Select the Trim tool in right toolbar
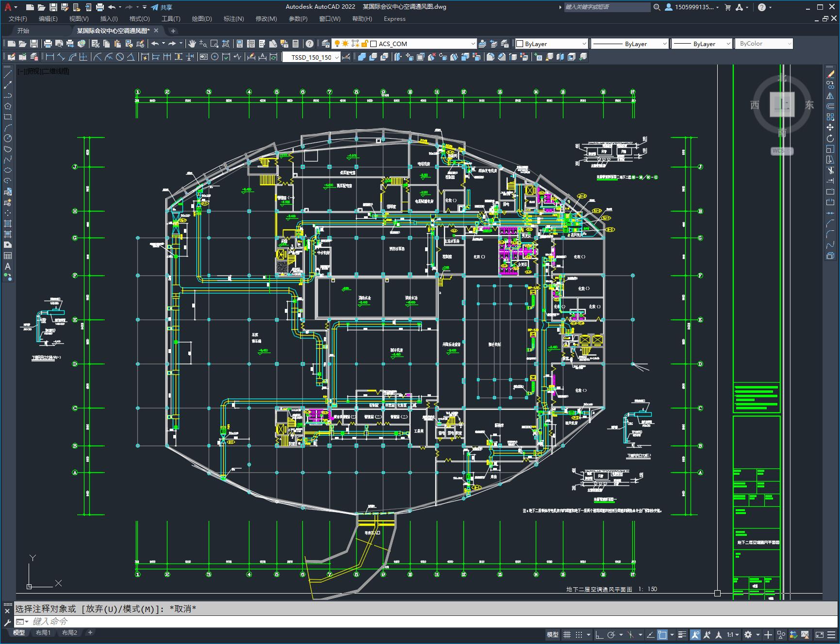The height and width of the screenshot is (644, 840). tap(830, 170)
